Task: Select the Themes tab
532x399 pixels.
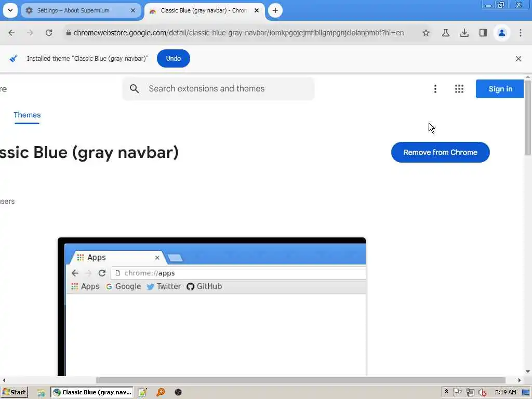Action: [x=27, y=115]
